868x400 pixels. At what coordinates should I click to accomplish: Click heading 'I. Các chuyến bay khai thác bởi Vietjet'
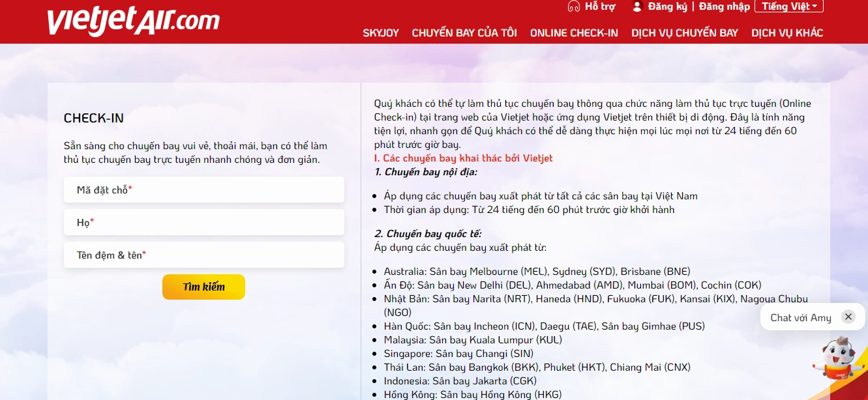(x=463, y=158)
